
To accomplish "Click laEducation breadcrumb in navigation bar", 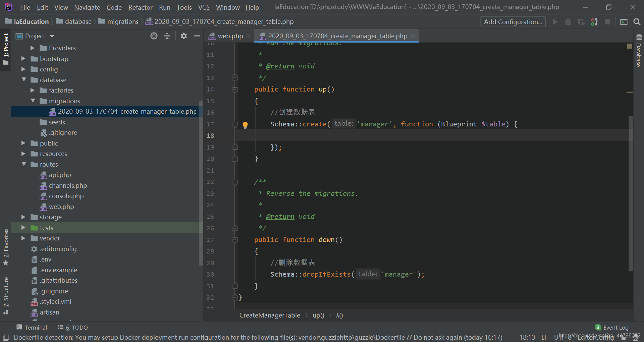I will point(27,21).
